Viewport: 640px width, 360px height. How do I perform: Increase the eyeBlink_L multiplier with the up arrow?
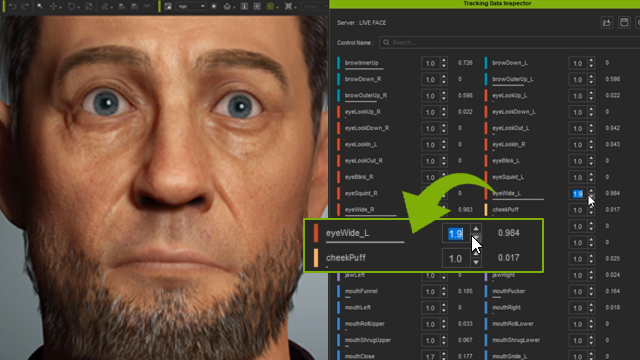click(x=591, y=158)
